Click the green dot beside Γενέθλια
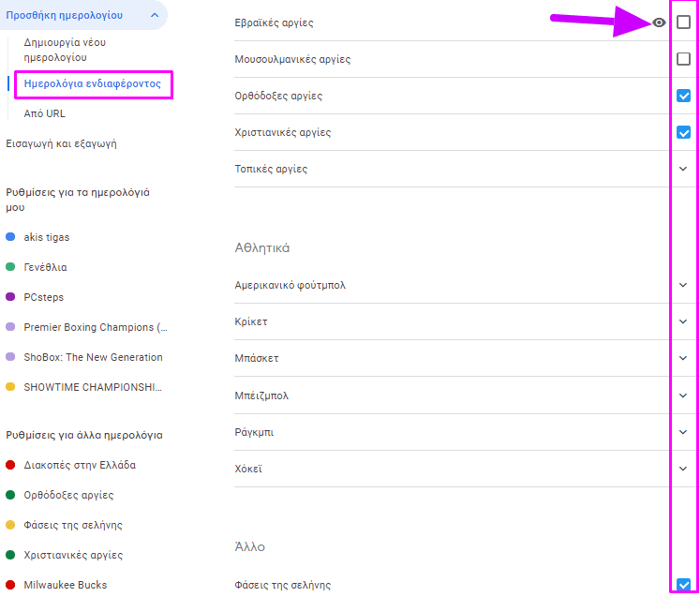 pos(10,267)
